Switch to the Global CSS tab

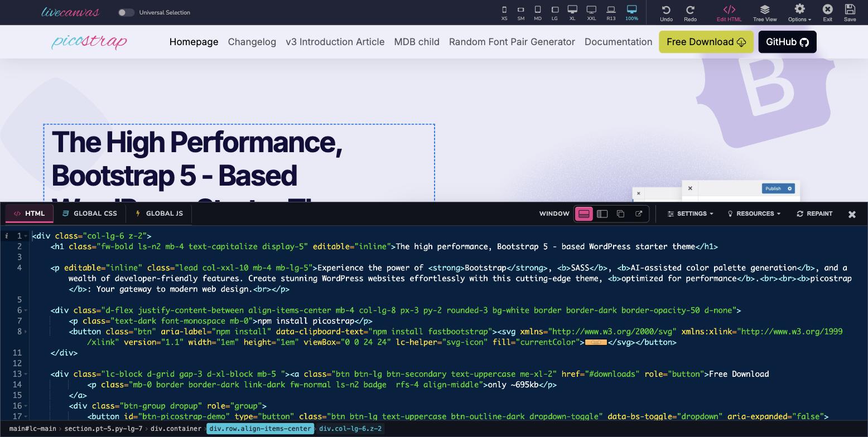tap(90, 213)
